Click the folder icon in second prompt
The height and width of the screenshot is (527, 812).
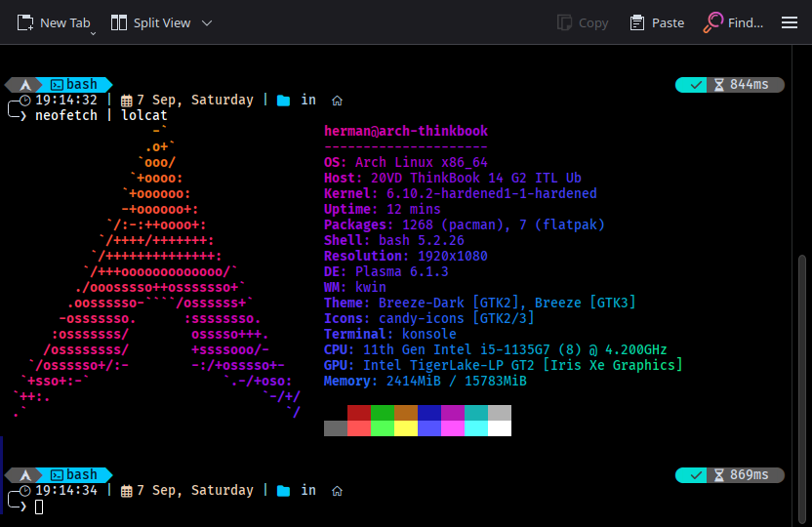pyautogui.click(x=283, y=491)
